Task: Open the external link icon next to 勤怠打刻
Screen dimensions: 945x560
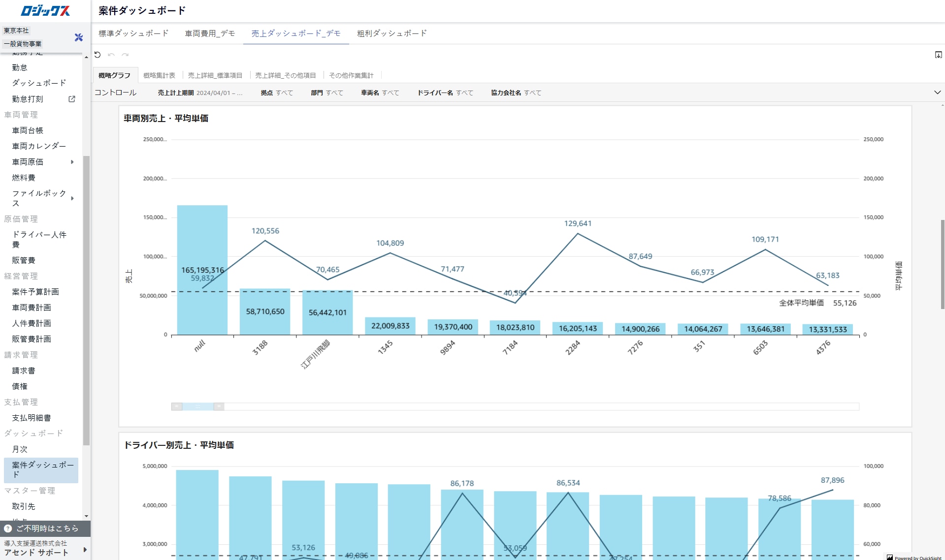Action: 72,99
